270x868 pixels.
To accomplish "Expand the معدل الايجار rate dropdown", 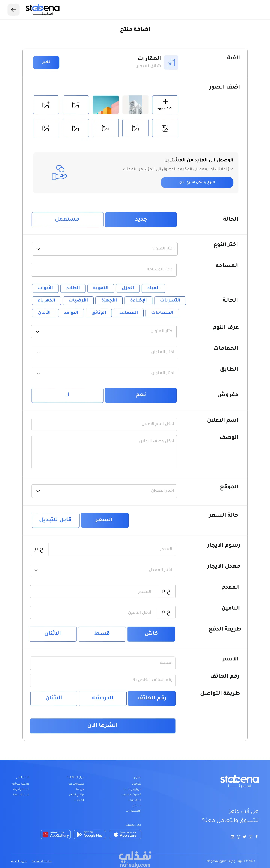I will point(103,570).
